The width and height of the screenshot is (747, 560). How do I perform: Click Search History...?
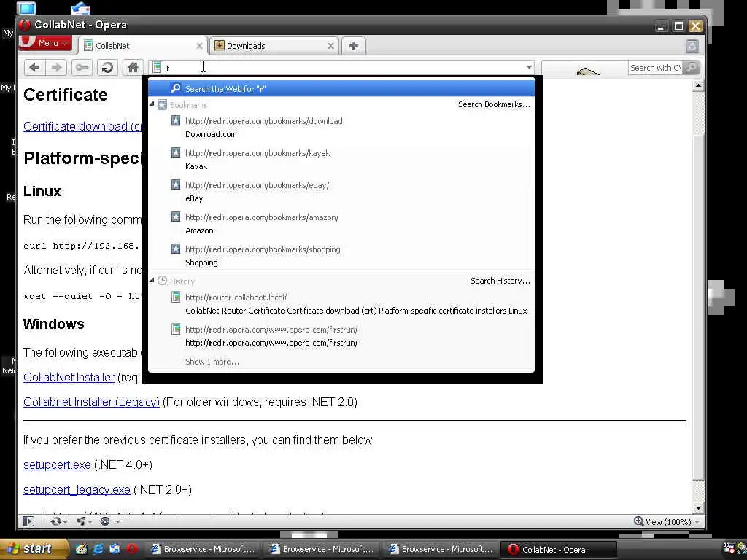tap(500, 281)
